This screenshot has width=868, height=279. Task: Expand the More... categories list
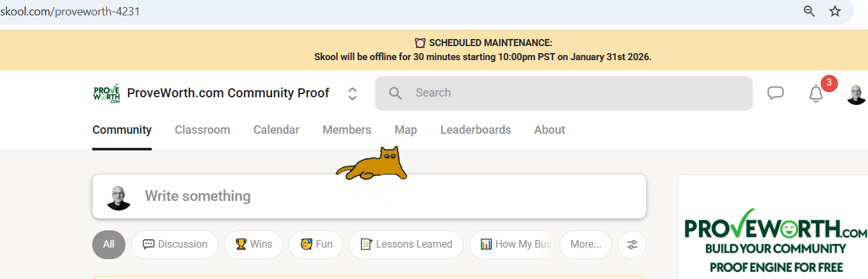tap(585, 244)
